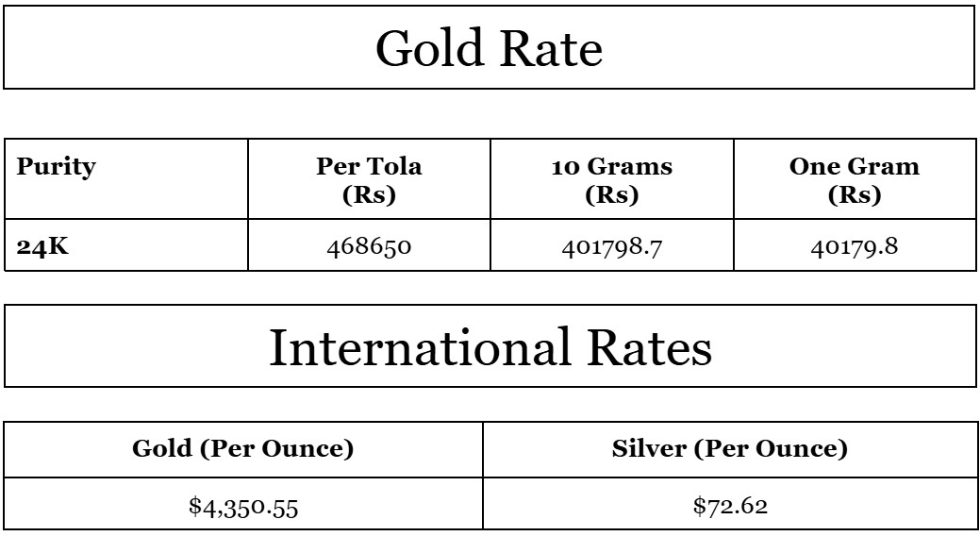
Task: Click the (Rs) unit under One Gram
Action: pyautogui.click(x=855, y=195)
